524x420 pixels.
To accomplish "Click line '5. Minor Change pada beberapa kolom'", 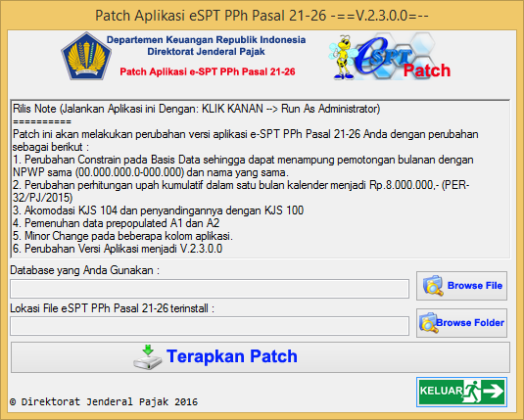I will [x=122, y=236].
